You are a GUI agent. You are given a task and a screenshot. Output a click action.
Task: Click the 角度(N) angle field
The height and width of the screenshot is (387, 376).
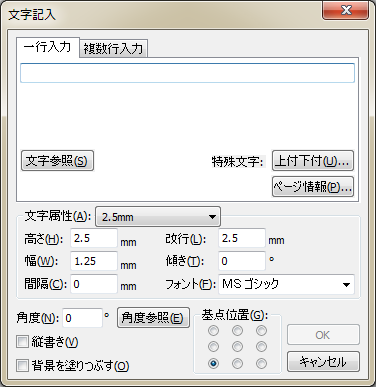tap(82, 318)
